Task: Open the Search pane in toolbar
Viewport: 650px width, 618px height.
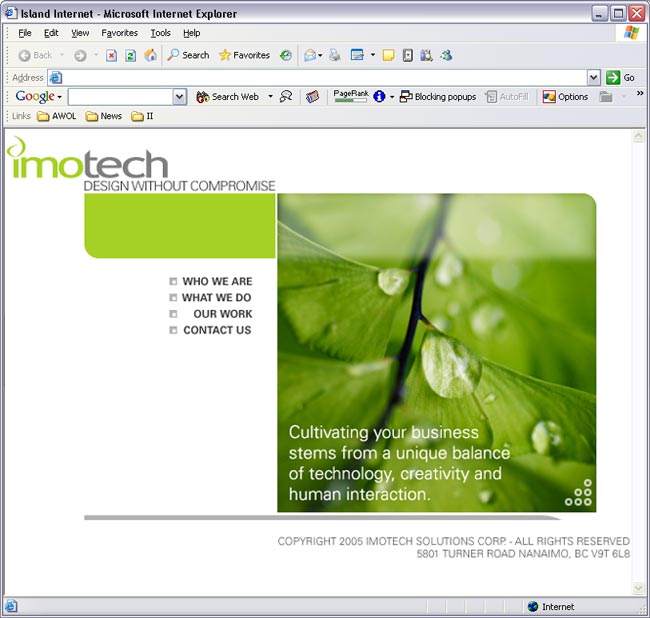Action: 188,55
